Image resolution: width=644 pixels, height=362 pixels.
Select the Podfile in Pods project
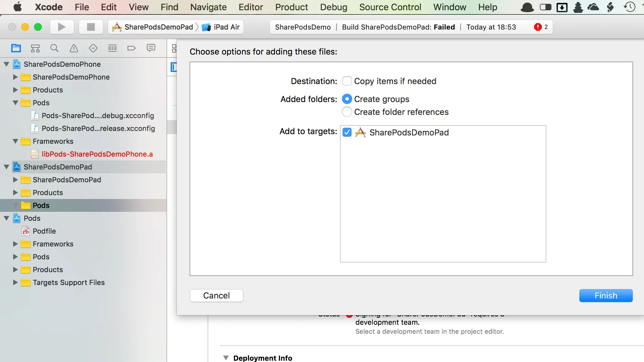coord(44,231)
